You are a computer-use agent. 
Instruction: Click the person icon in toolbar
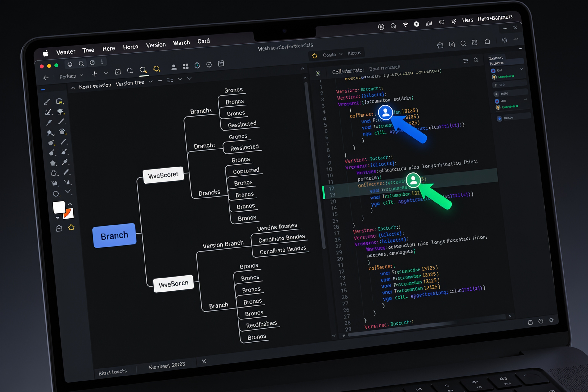pos(174,67)
